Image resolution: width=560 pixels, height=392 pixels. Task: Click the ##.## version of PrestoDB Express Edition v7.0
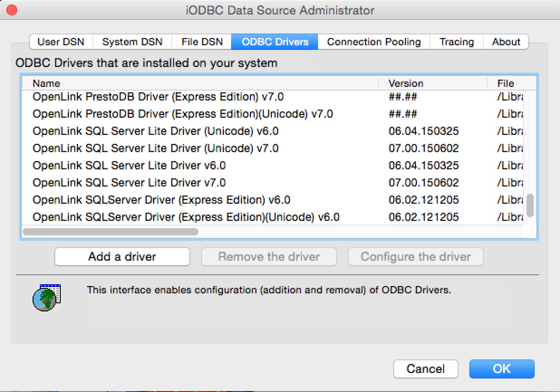click(403, 97)
